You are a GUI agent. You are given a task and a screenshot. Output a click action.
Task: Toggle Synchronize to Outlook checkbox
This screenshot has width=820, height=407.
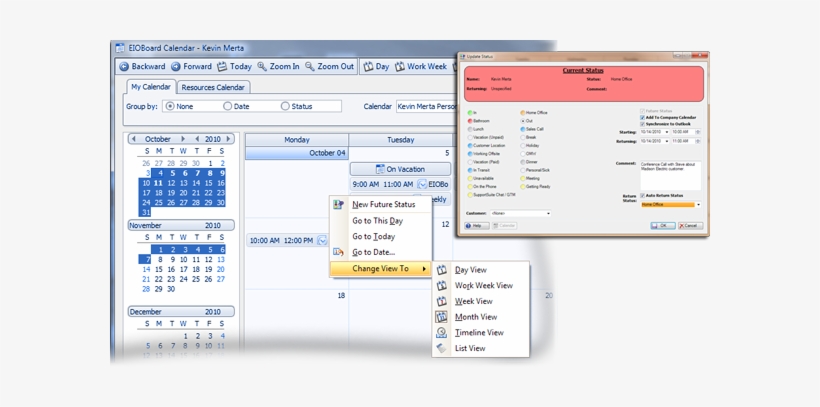[x=642, y=124]
